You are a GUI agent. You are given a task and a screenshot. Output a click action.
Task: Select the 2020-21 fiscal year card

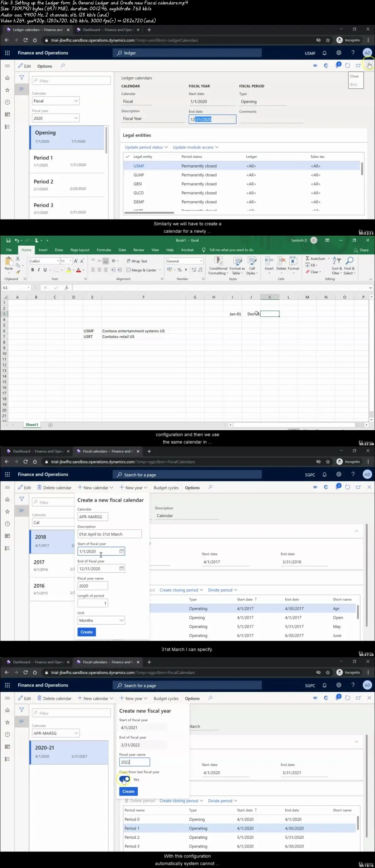click(69, 753)
